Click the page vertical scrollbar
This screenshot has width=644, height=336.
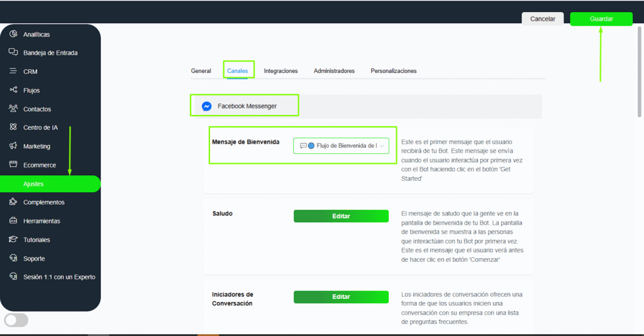click(x=639, y=70)
